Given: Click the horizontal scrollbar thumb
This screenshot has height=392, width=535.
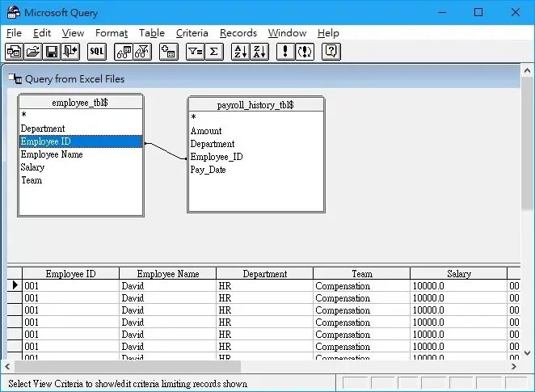Looking at the screenshot, I should (x=128, y=367).
